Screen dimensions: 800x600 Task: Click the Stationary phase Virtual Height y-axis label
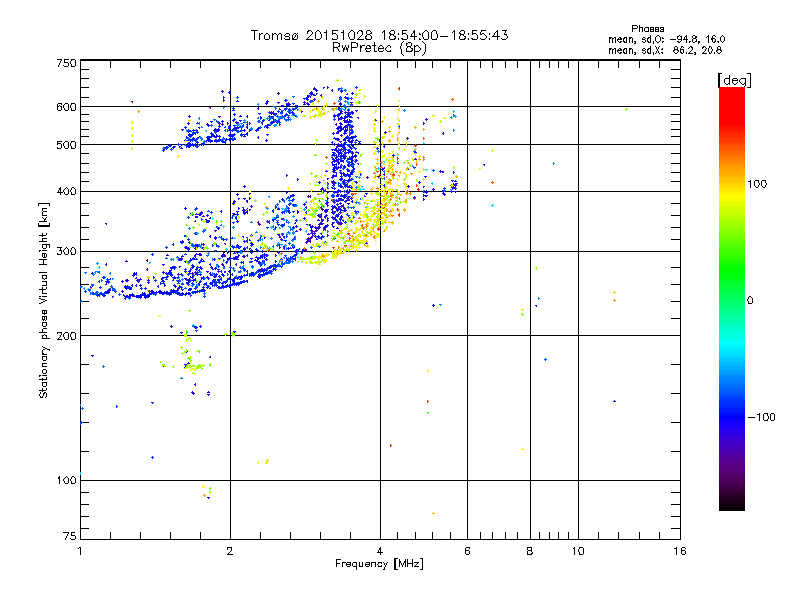44,300
